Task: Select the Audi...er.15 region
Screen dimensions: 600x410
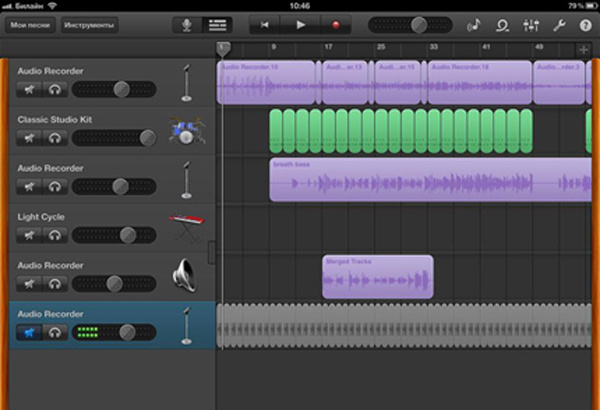Action: coord(398,82)
